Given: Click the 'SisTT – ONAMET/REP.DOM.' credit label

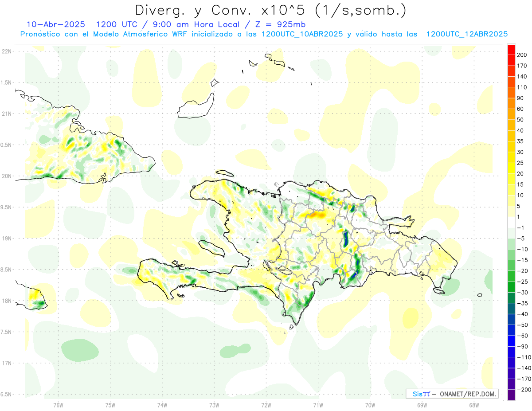Looking at the screenshot, I should pyautogui.click(x=452, y=394).
